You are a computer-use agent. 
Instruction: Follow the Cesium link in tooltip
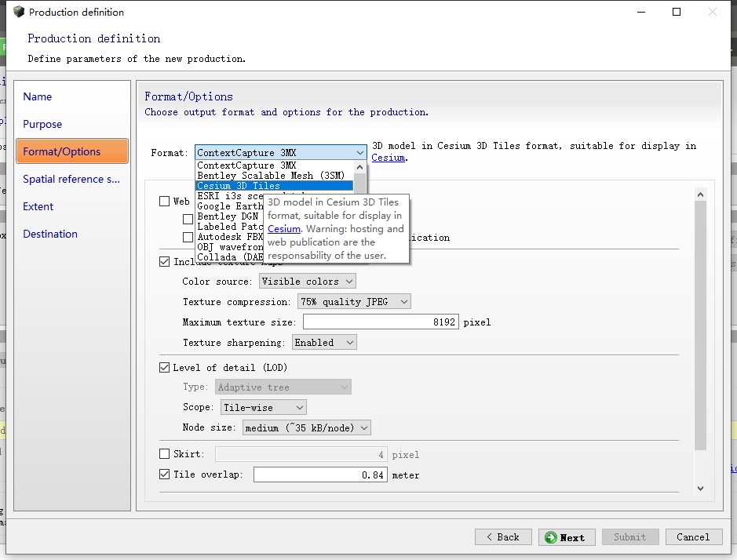pos(284,229)
